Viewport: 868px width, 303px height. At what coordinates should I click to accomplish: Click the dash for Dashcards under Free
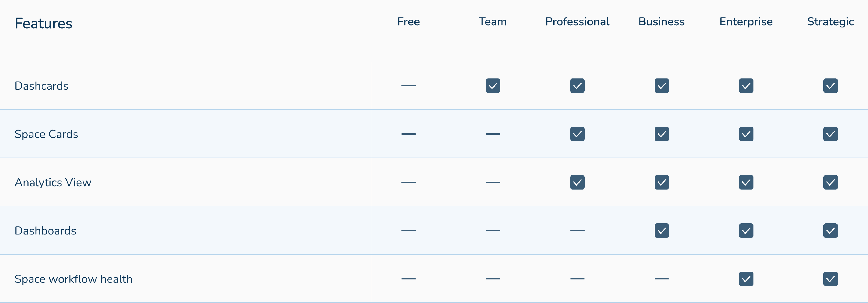[x=408, y=86]
